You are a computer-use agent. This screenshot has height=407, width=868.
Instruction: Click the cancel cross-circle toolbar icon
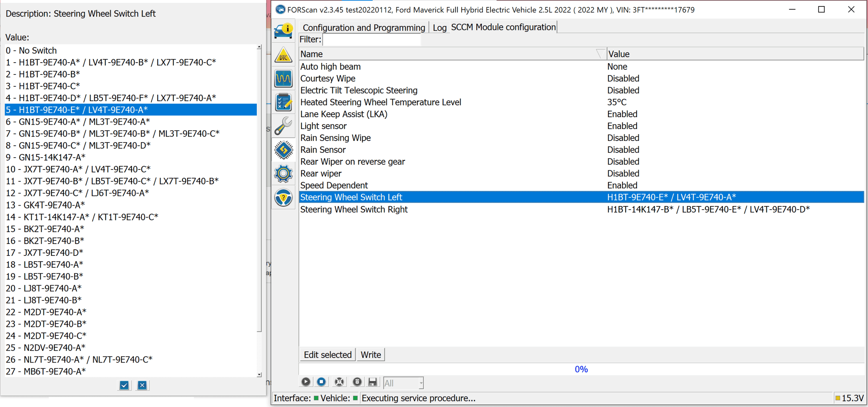click(x=339, y=382)
